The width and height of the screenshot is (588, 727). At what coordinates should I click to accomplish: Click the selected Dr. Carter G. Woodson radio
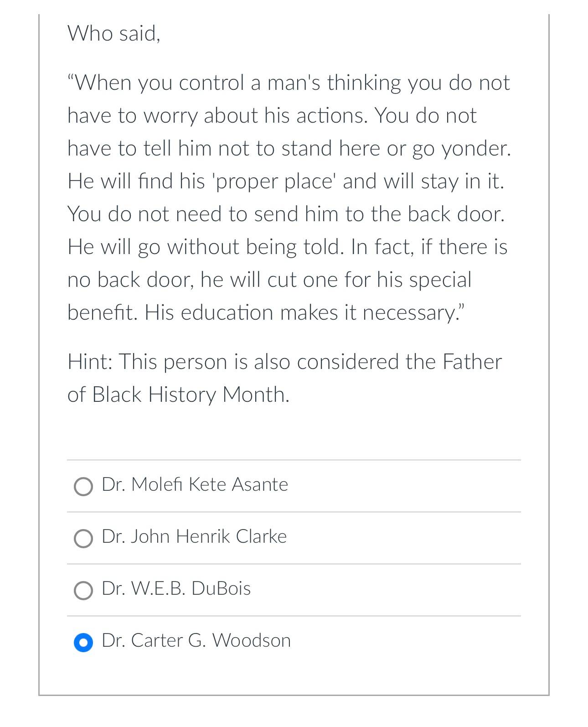[x=83, y=643]
